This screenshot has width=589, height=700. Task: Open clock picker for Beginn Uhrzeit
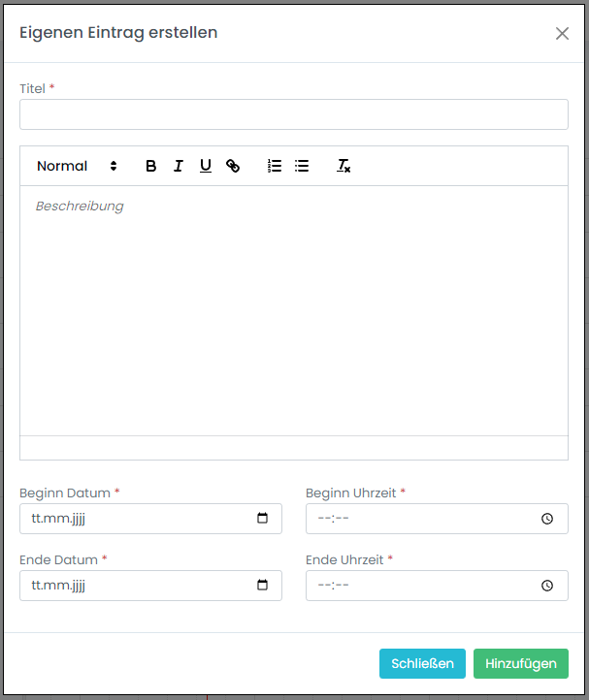(547, 519)
